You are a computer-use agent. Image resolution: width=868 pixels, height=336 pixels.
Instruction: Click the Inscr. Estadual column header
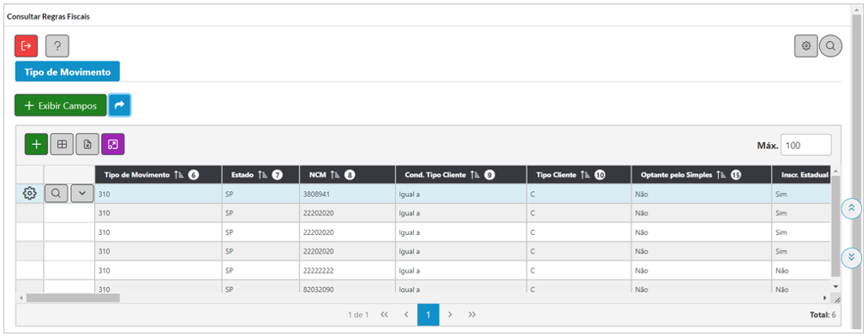[801, 174]
